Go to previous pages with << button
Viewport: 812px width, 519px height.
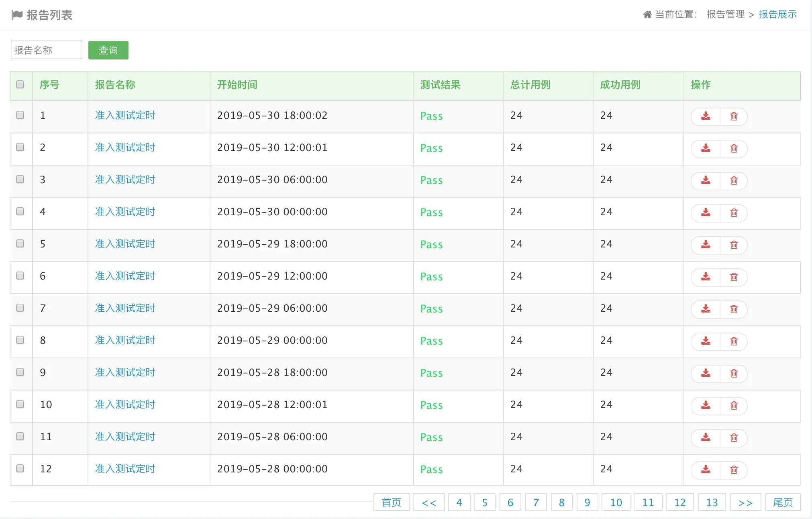click(x=428, y=503)
